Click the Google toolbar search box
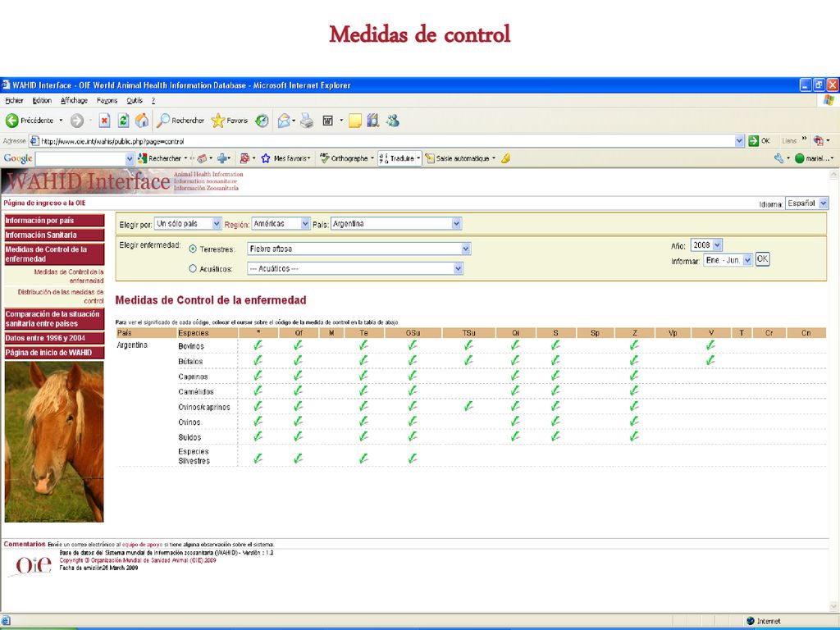 80,158
